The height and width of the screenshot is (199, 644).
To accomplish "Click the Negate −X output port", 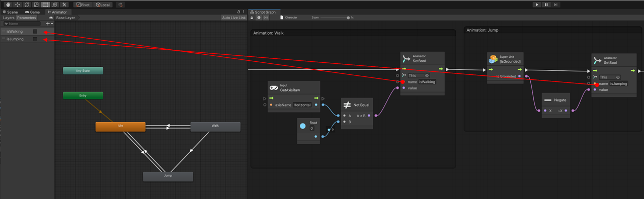I will click(x=566, y=110).
